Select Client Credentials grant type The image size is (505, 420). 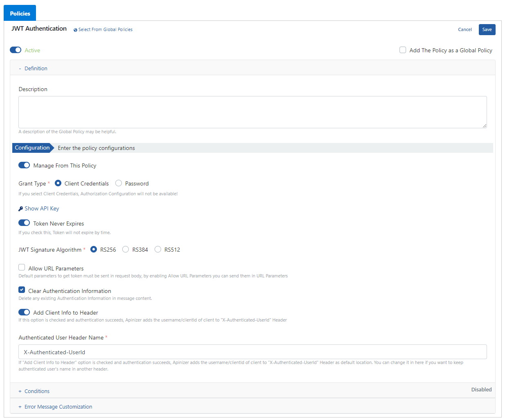[x=58, y=183]
